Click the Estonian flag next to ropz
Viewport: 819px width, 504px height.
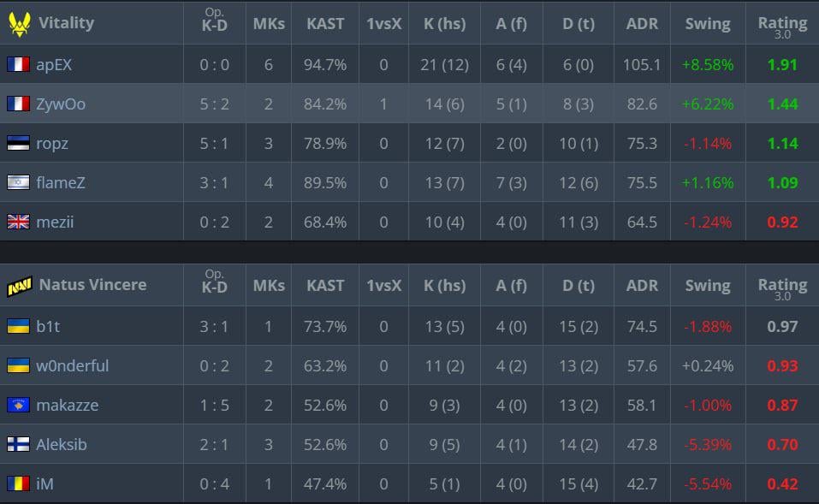pos(18,144)
